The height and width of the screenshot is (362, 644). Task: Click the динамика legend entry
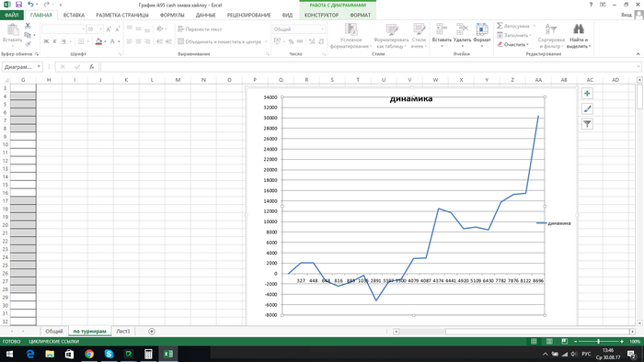(554, 223)
